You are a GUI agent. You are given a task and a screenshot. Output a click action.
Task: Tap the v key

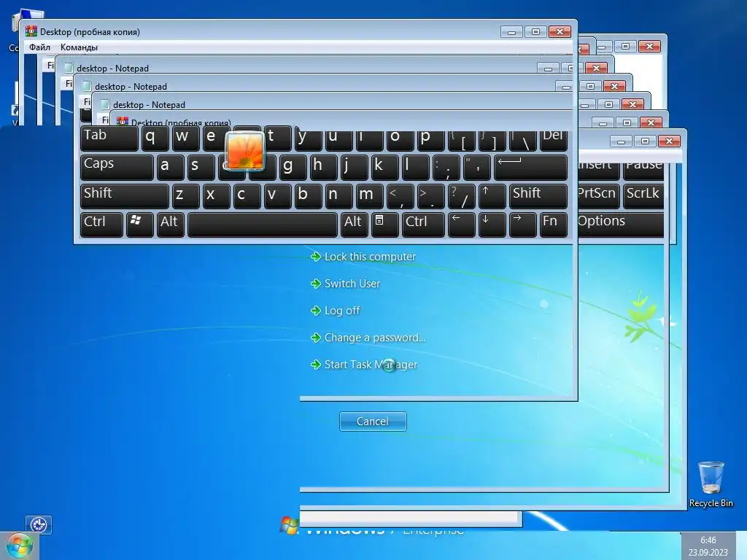[x=277, y=196]
